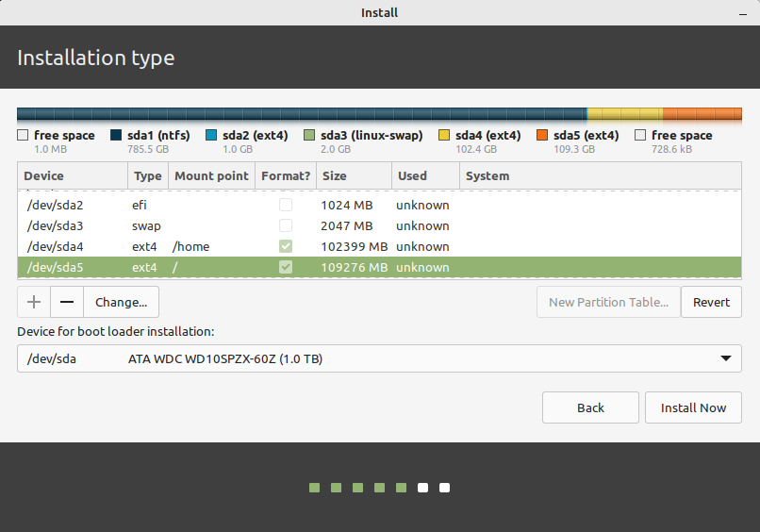This screenshot has height=532, width=760.
Task: Click the sda2 (ext4) blue legend swatch
Action: coord(211,135)
